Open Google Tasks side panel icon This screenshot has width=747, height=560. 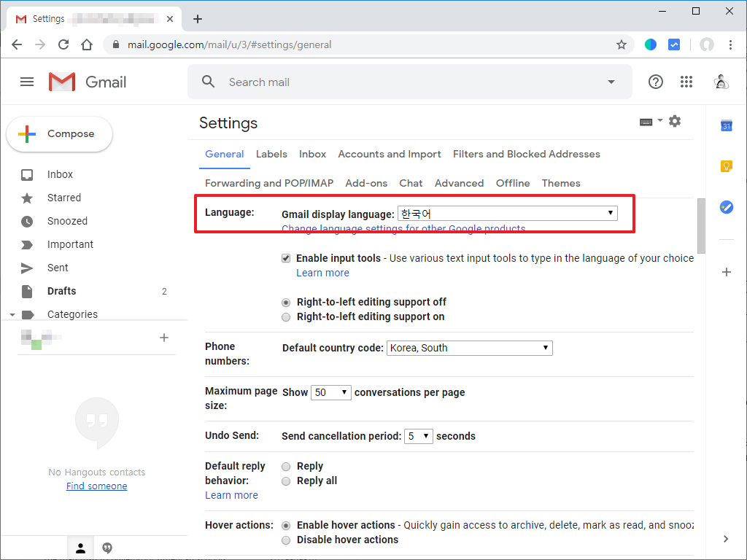726,207
